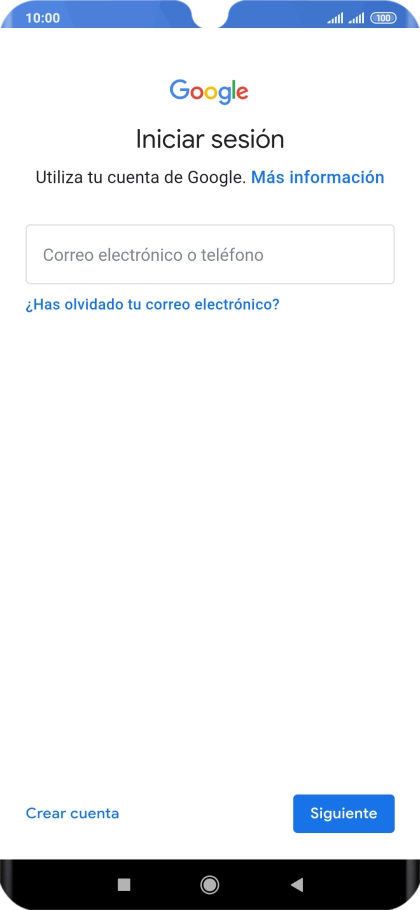This screenshot has height=910, width=420.
Task: Click the Utiliza tu cuenta de Google text
Action: tap(141, 177)
